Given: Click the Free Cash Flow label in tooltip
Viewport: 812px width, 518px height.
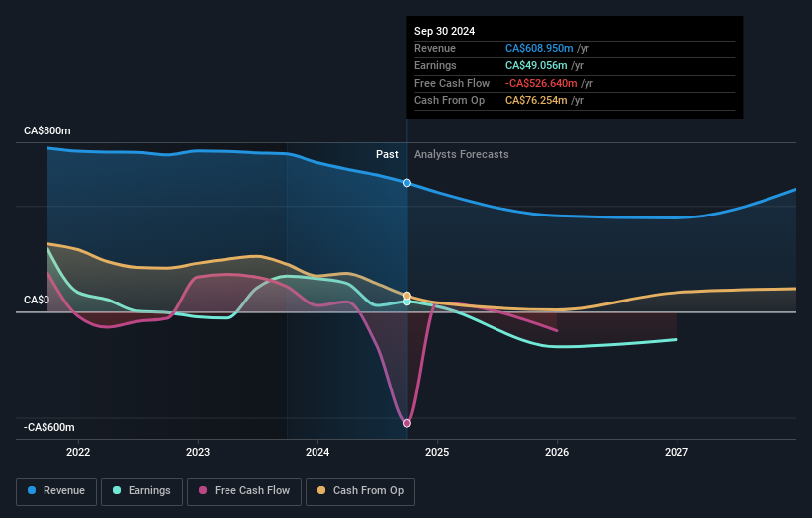Looking at the screenshot, I should coord(452,83).
